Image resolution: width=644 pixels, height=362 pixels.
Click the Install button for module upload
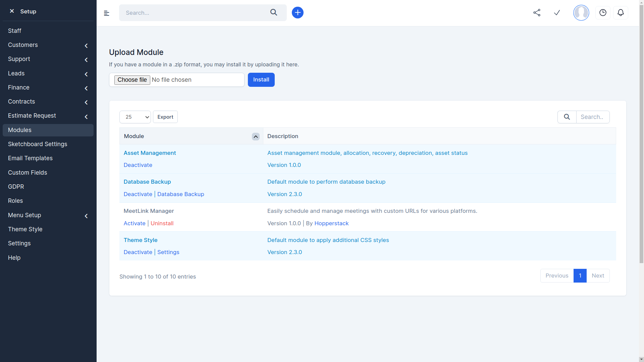point(261,79)
